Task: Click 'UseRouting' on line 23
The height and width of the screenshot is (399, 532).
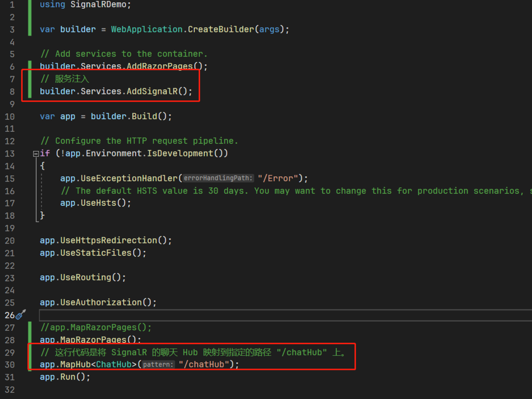Action: pos(85,277)
